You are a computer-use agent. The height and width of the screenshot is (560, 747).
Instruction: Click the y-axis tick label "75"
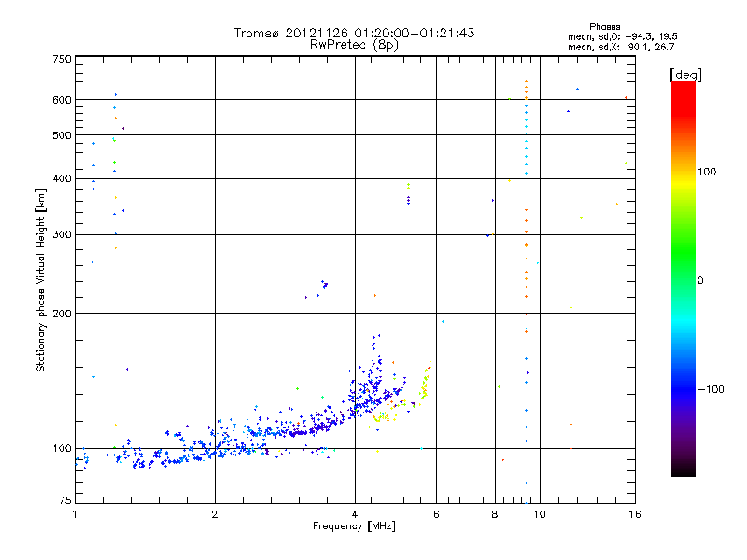tap(65, 500)
